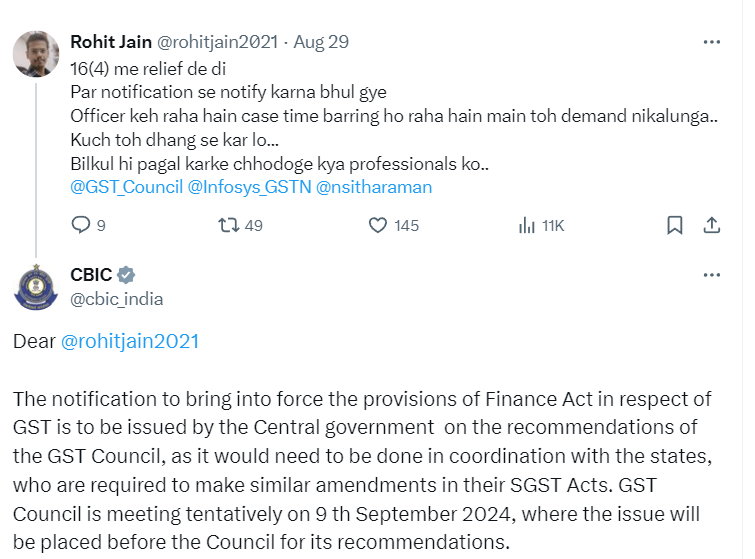755x559 pixels.
Task: Reply to Rohit Jain's tweet
Action: pos(82,226)
